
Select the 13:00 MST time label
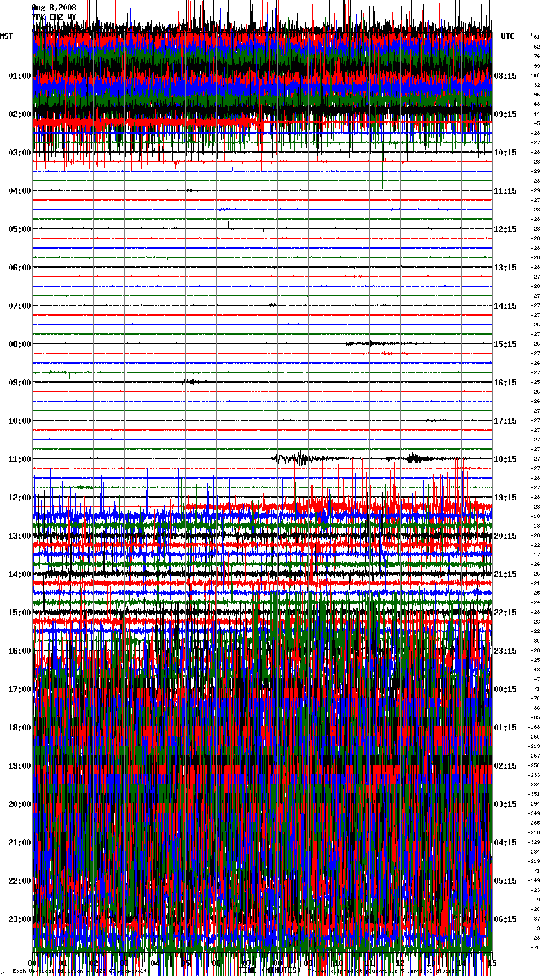point(20,536)
